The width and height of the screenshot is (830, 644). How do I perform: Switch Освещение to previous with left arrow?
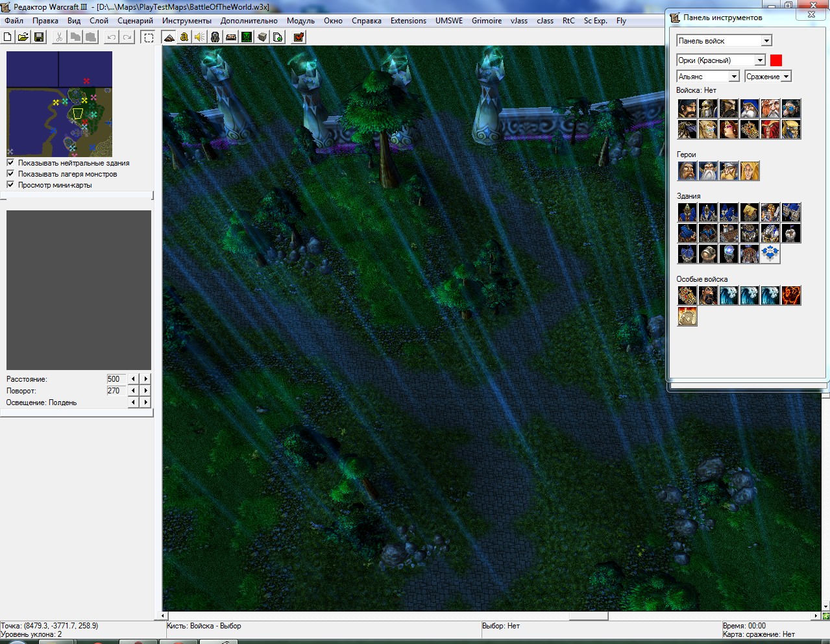click(134, 402)
